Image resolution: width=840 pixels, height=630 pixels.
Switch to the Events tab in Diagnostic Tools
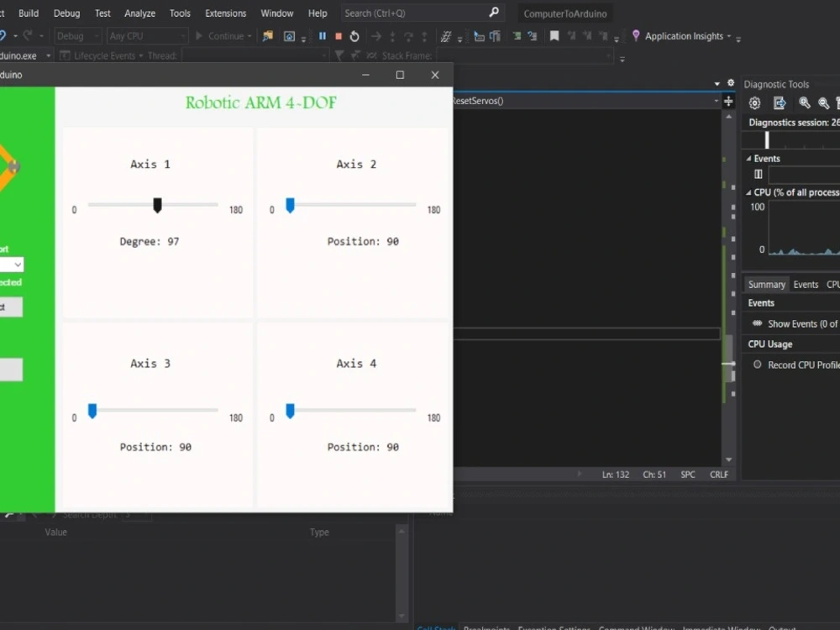pos(806,284)
